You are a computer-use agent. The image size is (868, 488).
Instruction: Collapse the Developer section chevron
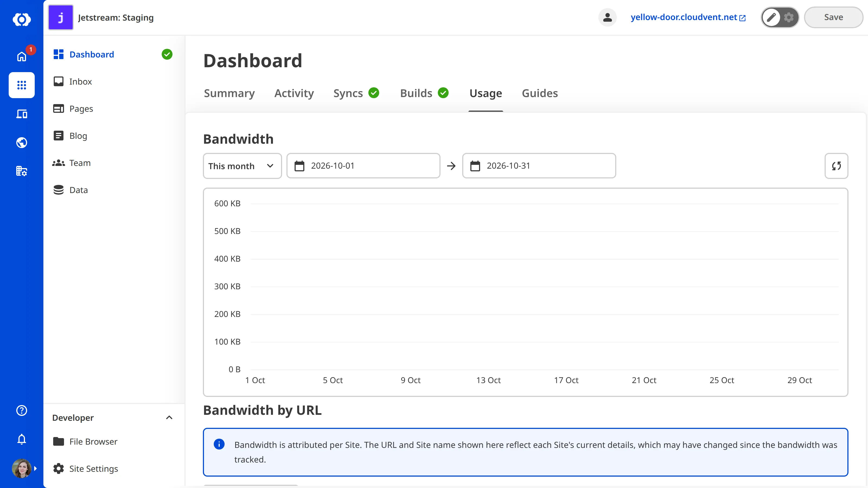coord(169,418)
